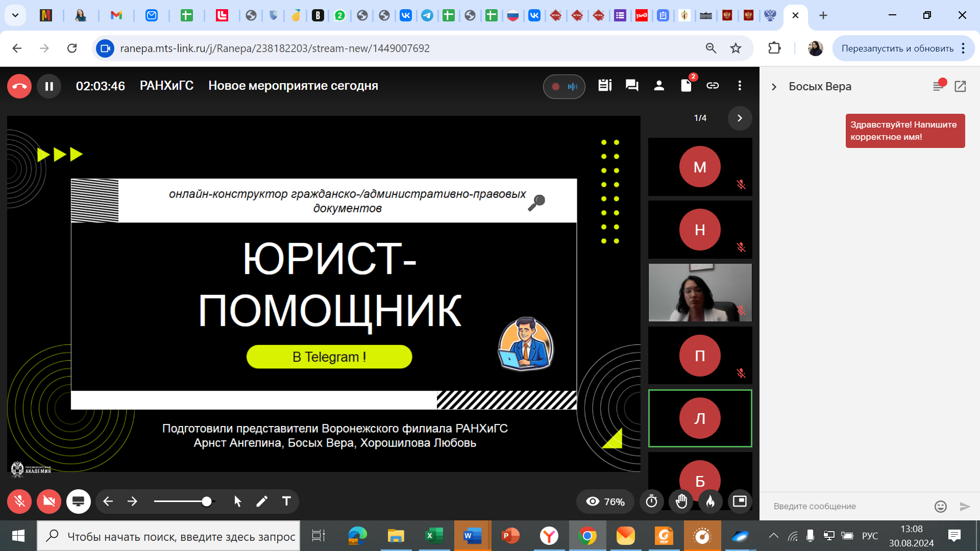Screen dimensions: 980x551
Task: Click Перезапустить и обновить button
Action: pyautogui.click(x=897, y=48)
